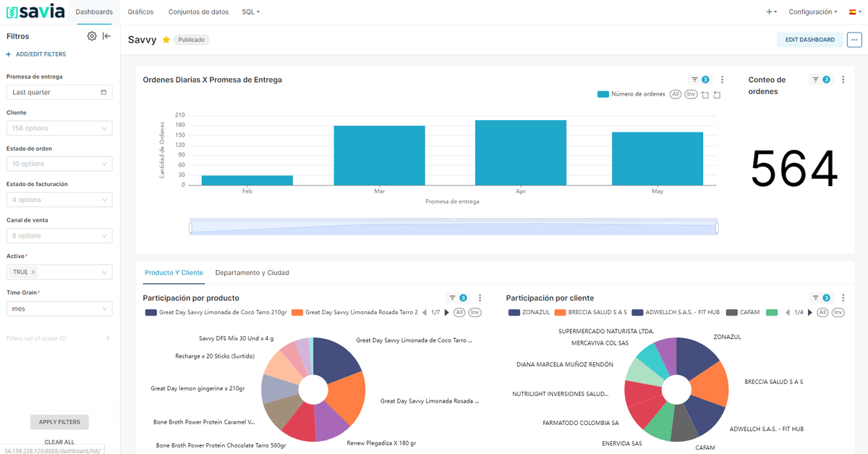The width and height of the screenshot is (868, 454).
Task: Open the filter settings gear icon
Action: (x=92, y=36)
